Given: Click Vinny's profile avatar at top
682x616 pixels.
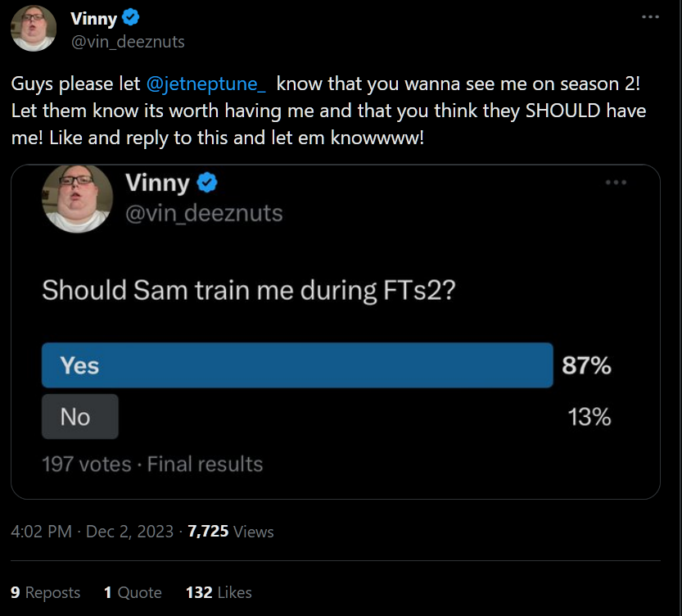Looking at the screenshot, I should pos(34,29).
